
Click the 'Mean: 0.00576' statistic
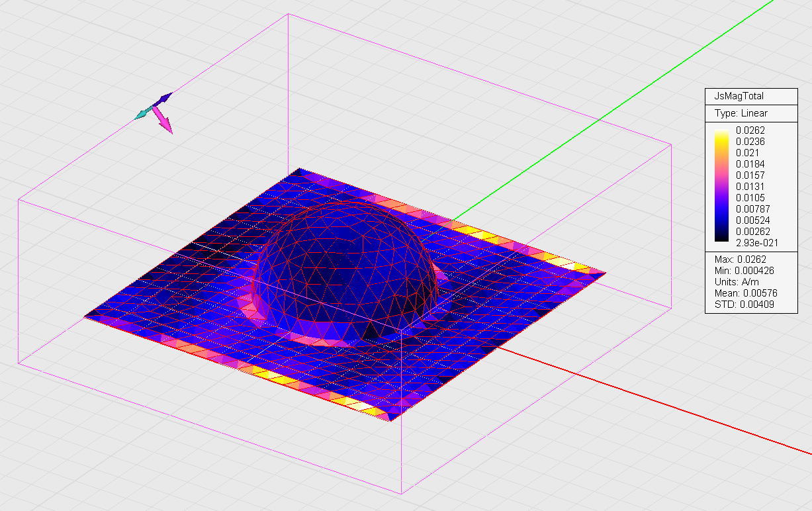pos(744,293)
